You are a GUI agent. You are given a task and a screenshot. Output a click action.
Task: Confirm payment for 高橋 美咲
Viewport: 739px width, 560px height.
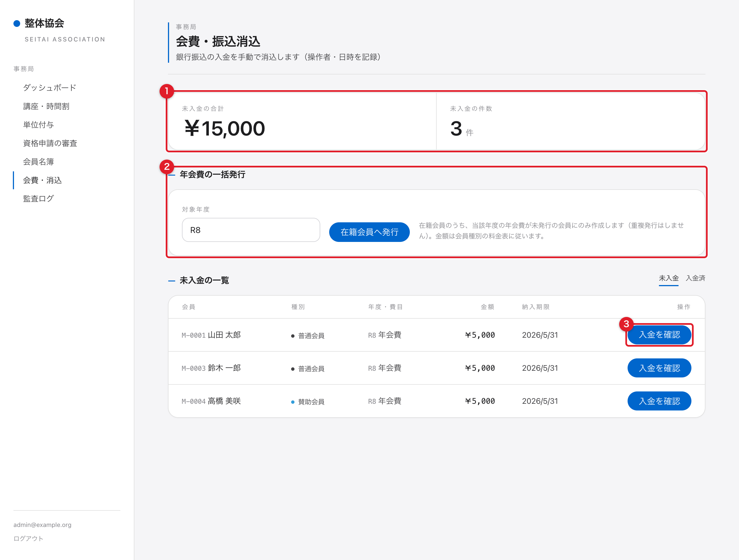click(659, 401)
